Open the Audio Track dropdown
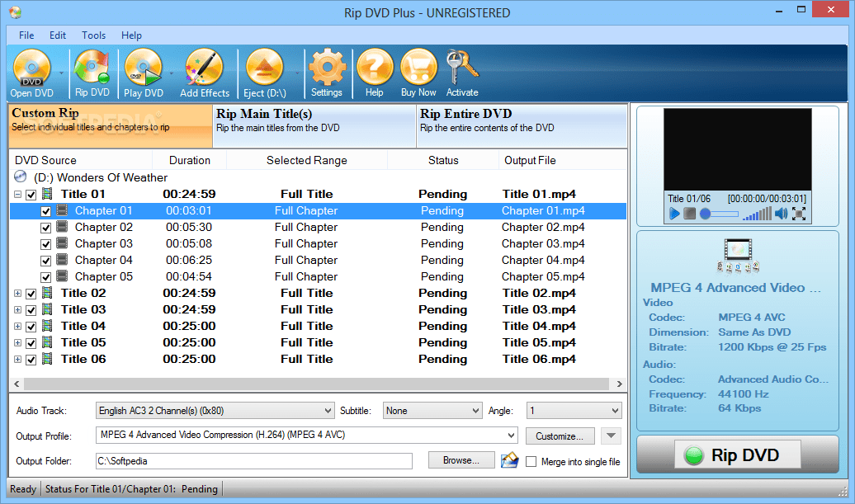Viewport: 855px width, 504px height. (x=215, y=410)
